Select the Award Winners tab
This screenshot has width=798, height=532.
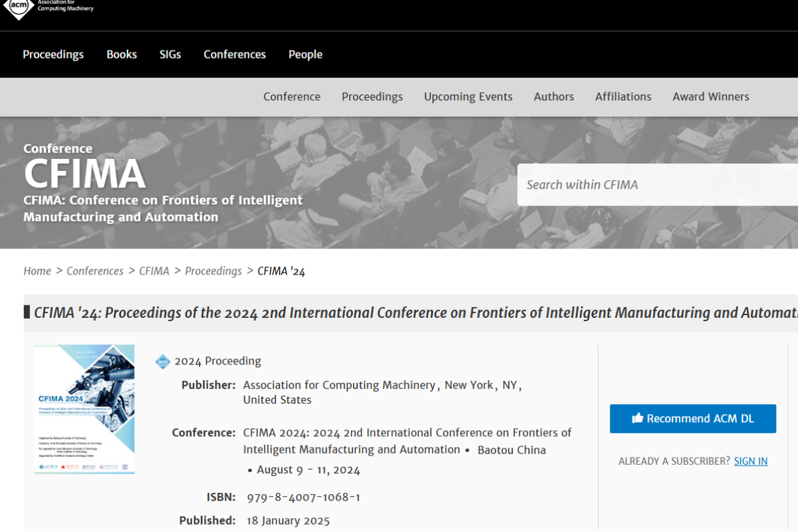[711, 96]
